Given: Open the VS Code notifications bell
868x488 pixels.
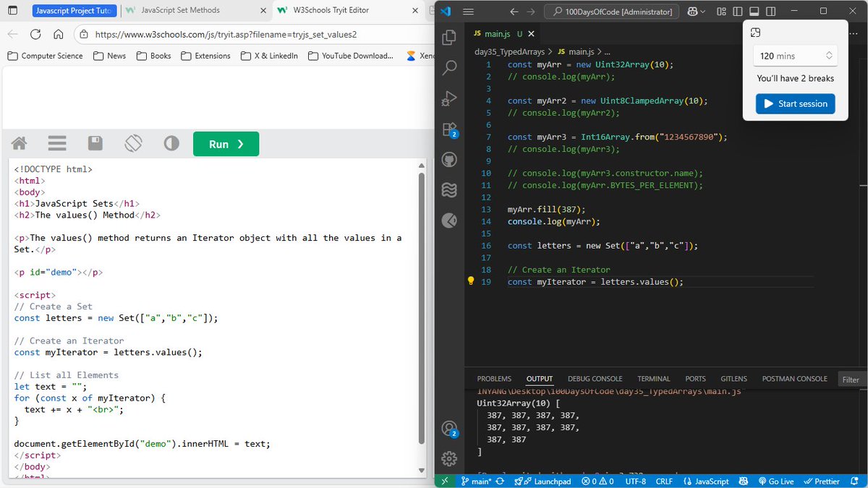Looking at the screenshot, I should click(855, 481).
